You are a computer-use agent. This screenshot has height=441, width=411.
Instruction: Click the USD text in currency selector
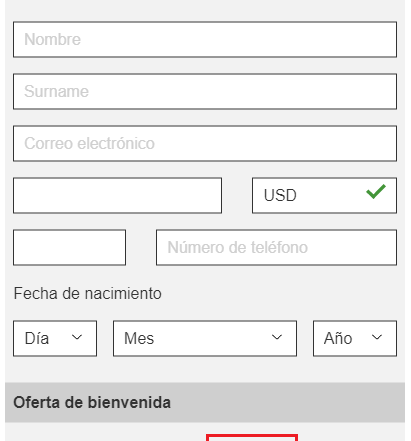click(280, 195)
